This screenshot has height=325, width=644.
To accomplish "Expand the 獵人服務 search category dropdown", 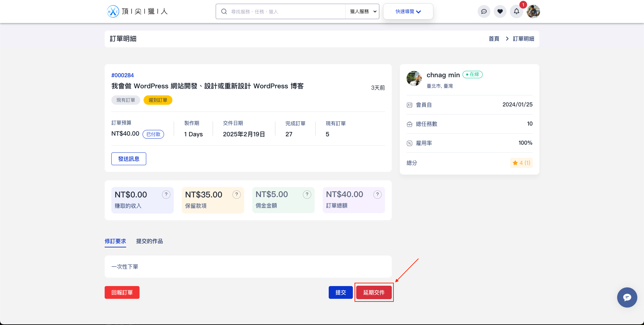I will coord(362,11).
